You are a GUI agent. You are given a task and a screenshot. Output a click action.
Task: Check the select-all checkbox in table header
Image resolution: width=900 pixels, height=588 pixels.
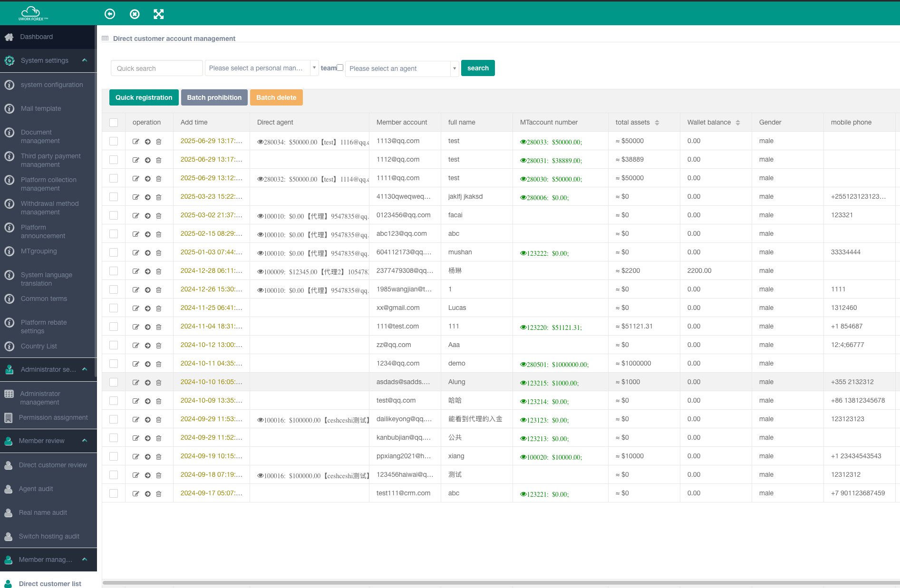[x=114, y=123]
